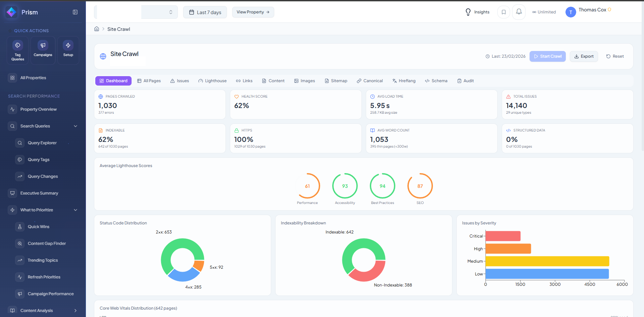Click the Start Crawl button

548,56
